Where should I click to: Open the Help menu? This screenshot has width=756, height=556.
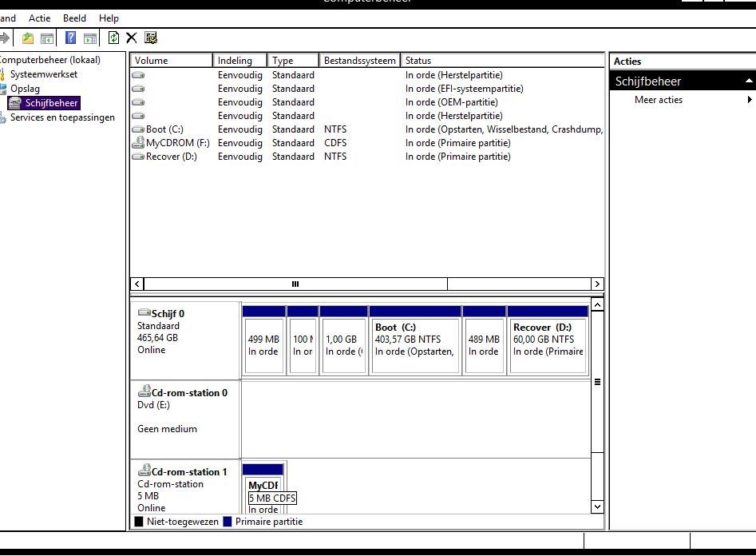[109, 18]
